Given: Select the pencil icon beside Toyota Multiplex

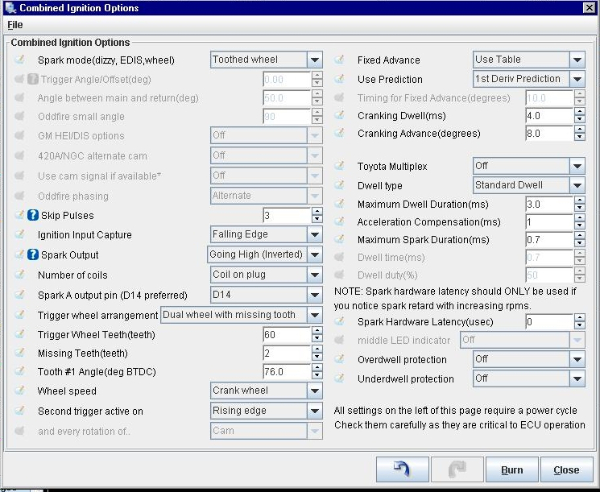Looking at the screenshot, I should point(339,166).
